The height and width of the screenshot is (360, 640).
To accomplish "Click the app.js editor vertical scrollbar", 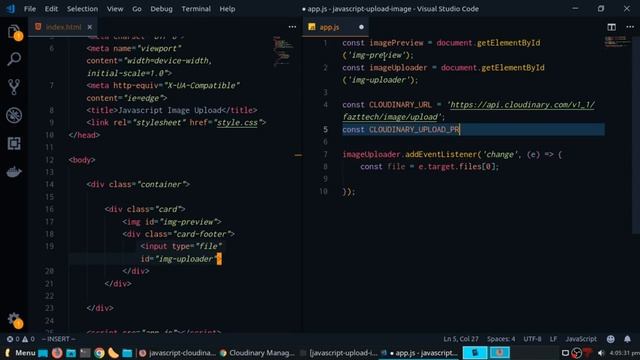I will (x=636, y=135).
